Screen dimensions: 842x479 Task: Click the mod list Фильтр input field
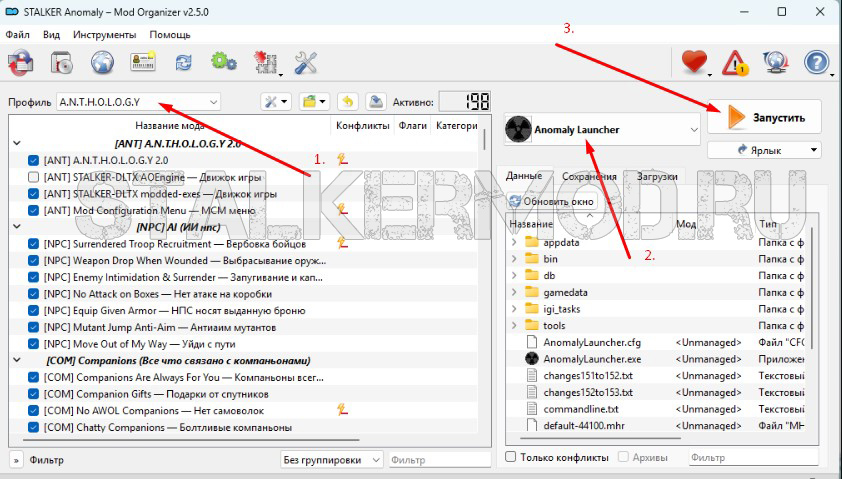pos(440,460)
